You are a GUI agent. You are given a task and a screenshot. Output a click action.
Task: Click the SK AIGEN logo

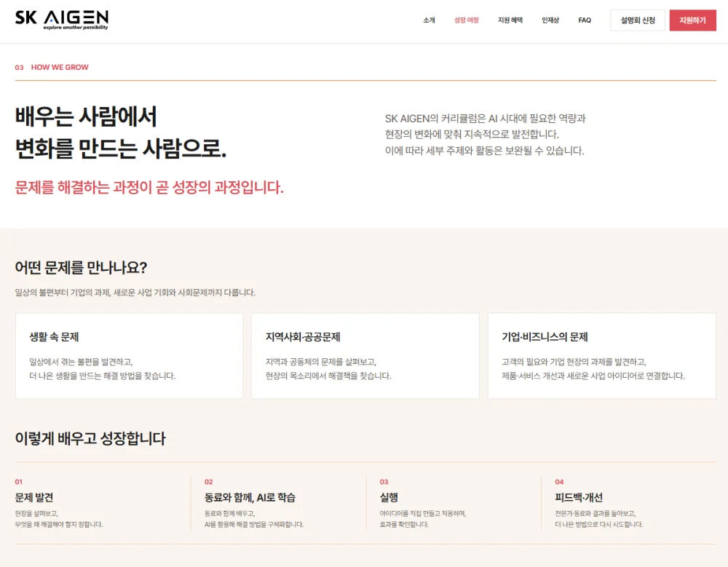point(62,20)
